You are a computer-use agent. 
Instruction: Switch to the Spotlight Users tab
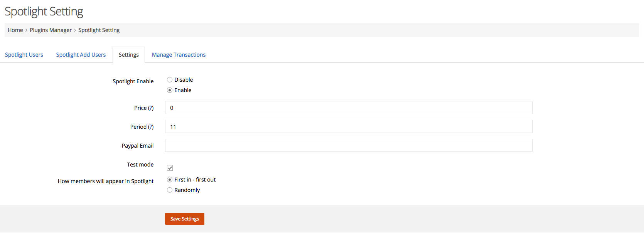24,55
